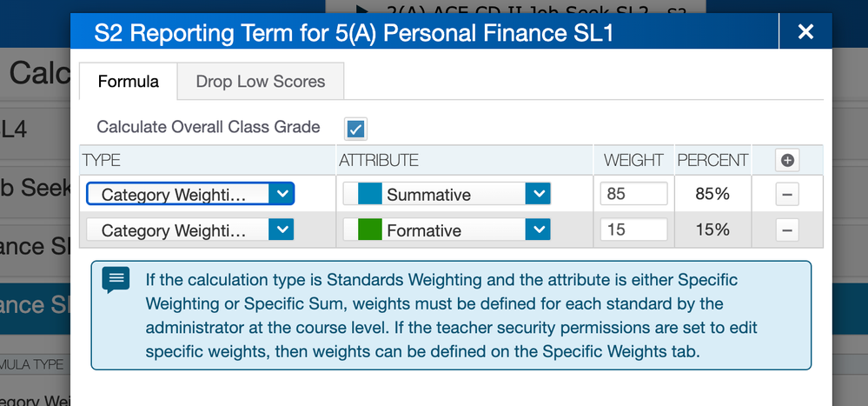This screenshot has height=406, width=868.
Task: Switch to the Formula tab
Action: point(129,82)
